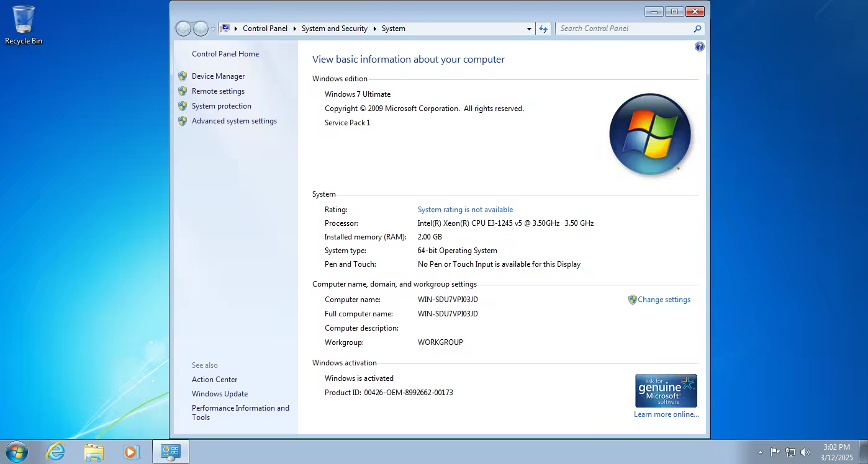Show hidden tray icons arrow
The image size is (868, 464).
coord(761,453)
